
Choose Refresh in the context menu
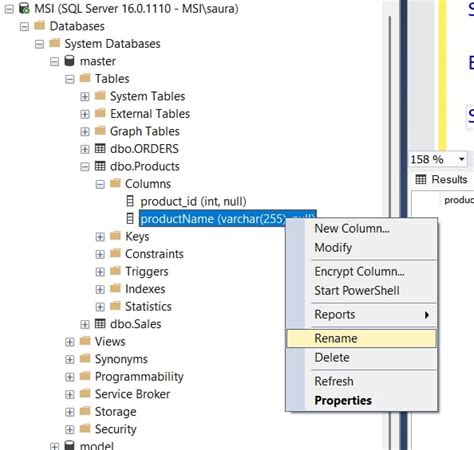(362, 381)
